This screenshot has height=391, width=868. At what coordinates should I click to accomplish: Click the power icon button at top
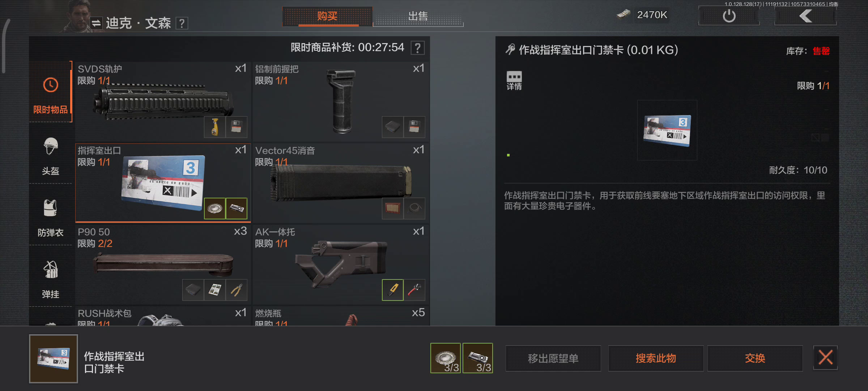click(729, 16)
